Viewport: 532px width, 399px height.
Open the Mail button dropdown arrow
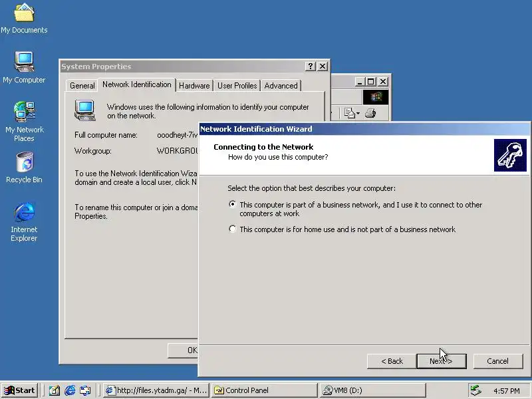358,113
